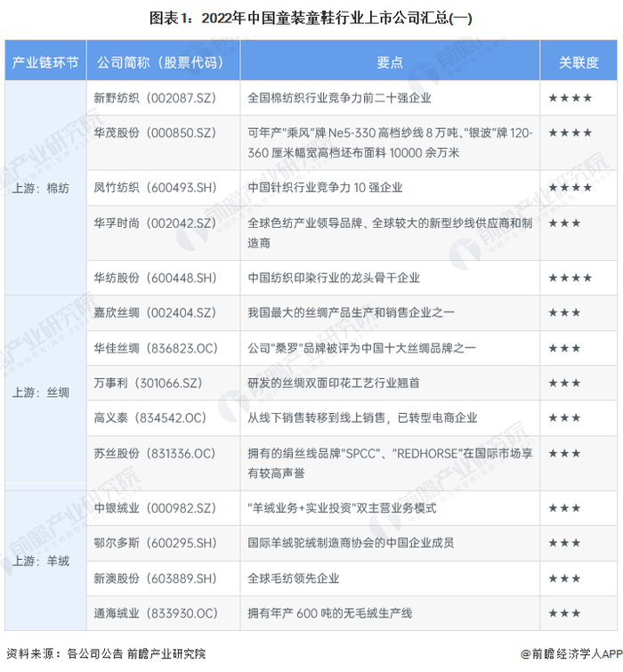Click the star rating in 新野纺织 row
Screen dimensions: 623x672
point(570,98)
